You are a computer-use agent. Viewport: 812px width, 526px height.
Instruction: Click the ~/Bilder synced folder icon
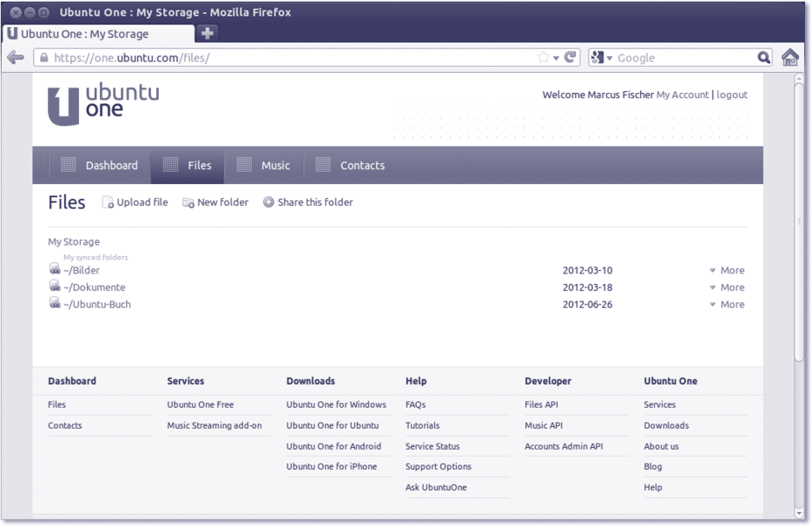(54, 270)
